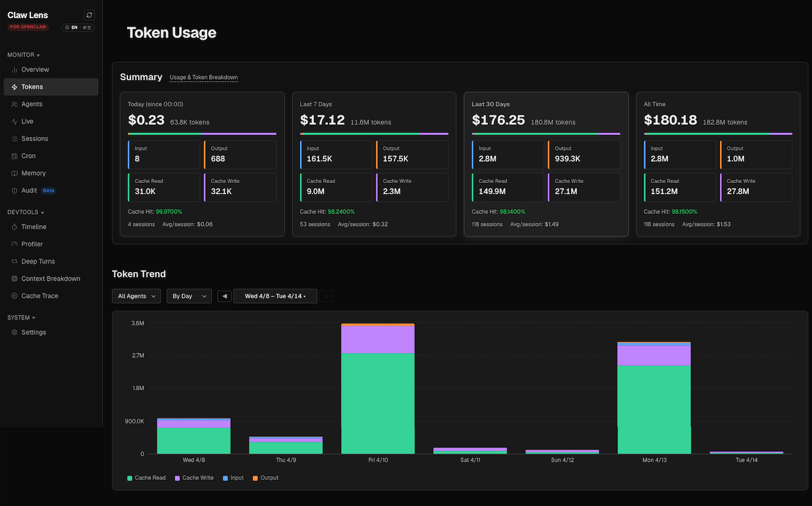812x506 pixels.
Task: Go to Context Breakdown page
Action: click(51, 279)
